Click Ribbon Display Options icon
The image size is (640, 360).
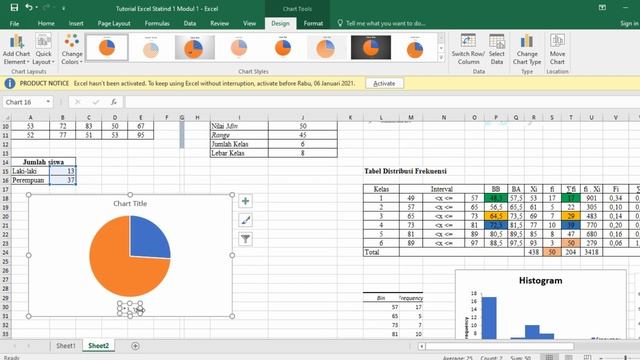602,8
